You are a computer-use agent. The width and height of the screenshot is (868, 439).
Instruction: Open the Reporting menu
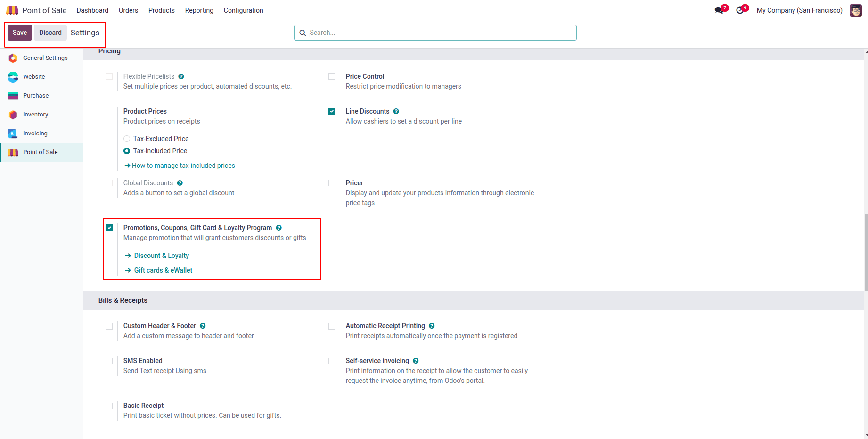coord(199,10)
